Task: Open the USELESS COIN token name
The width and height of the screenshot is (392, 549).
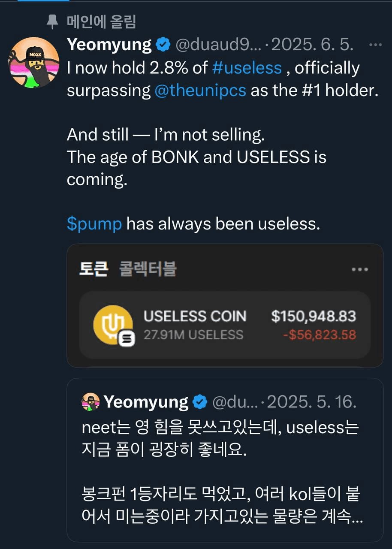Action: [195, 317]
